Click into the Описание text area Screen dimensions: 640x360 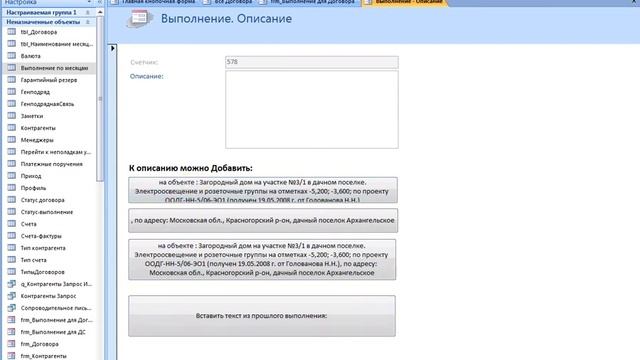(312, 109)
